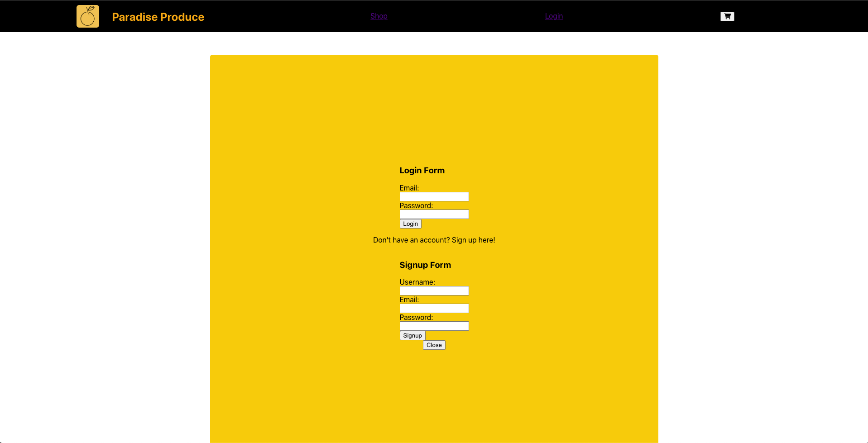Click the 'Sign up here!' prompt text
868x443 pixels.
click(473, 240)
